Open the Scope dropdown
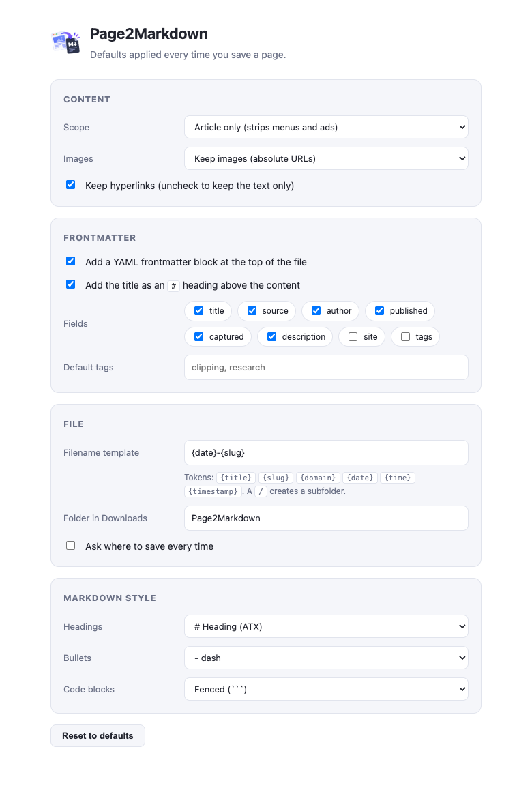The width and height of the screenshot is (532, 805). 326,128
